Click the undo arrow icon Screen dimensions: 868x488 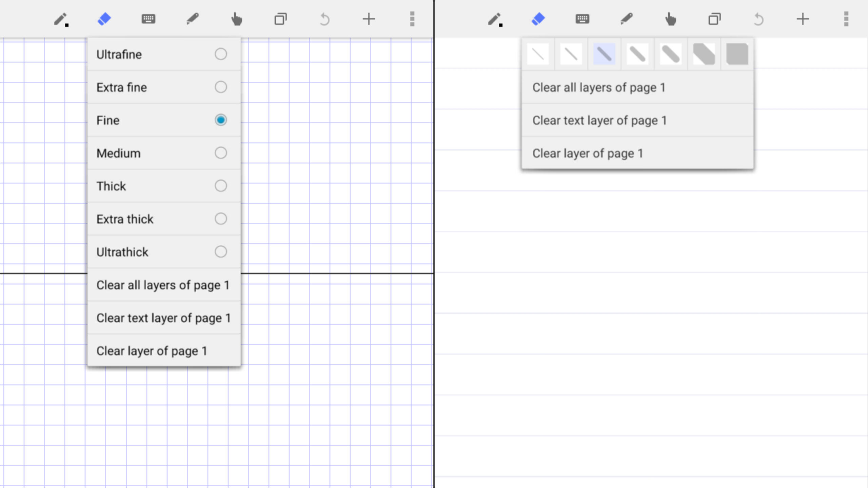click(x=324, y=19)
